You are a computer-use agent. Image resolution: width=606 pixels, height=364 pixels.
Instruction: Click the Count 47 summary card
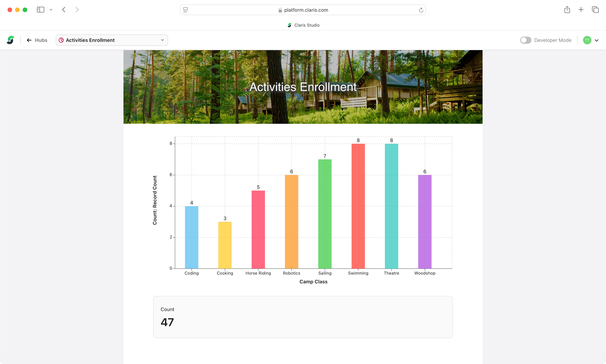pyautogui.click(x=303, y=317)
